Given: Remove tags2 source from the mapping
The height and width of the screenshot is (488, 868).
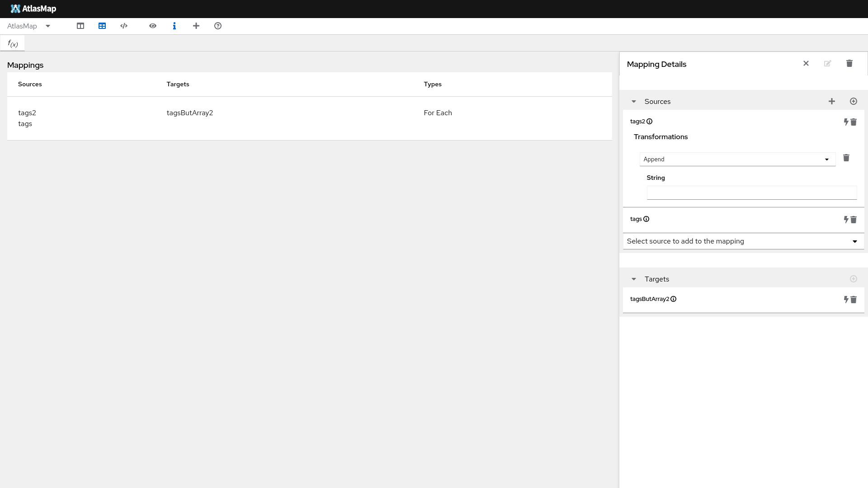Looking at the screenshot, I should click(x=853, y=122).
